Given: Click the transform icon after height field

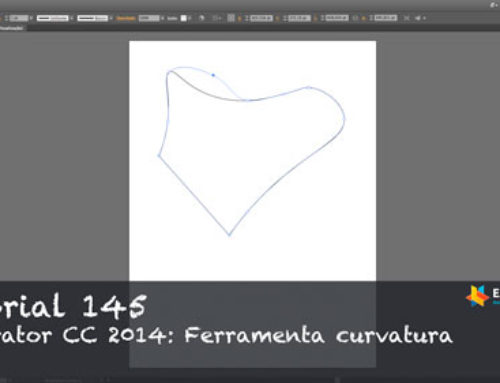Looking at the screenshot, I should click(x=406, y=18).
